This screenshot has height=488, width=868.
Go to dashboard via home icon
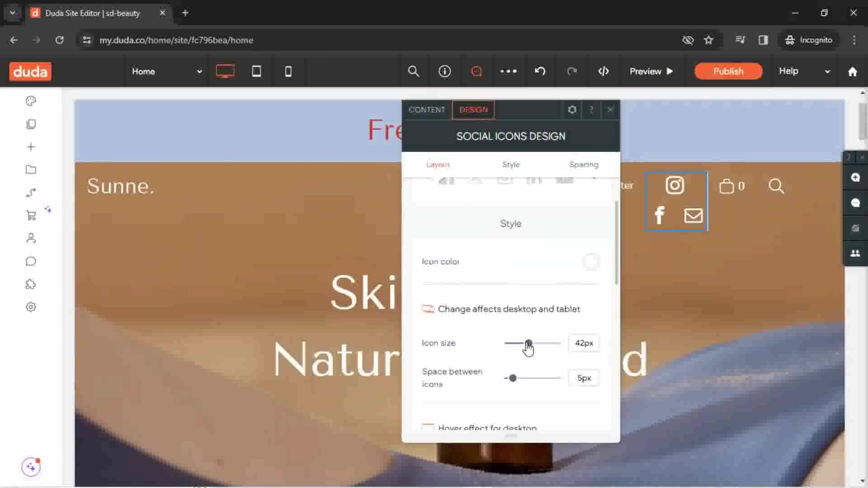tap(853, 72)
